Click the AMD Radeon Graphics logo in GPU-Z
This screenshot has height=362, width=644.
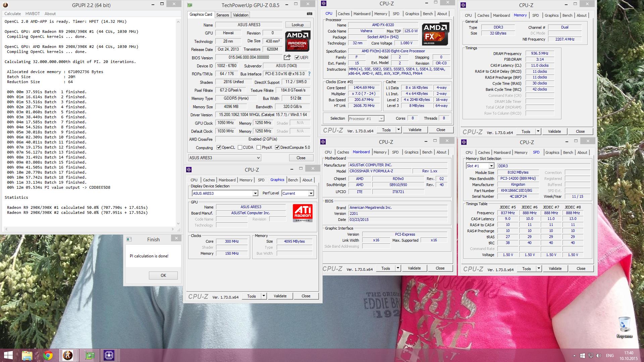coord(297,41)
